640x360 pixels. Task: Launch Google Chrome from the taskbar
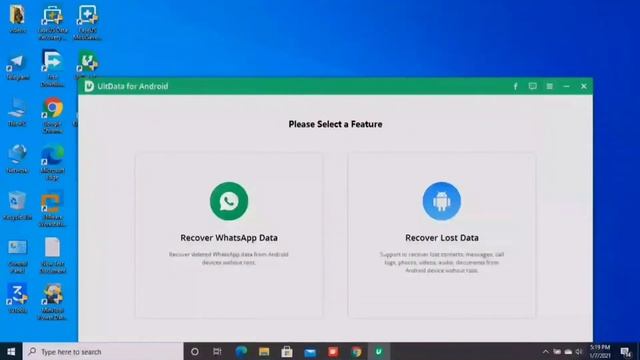pos(356,351)
